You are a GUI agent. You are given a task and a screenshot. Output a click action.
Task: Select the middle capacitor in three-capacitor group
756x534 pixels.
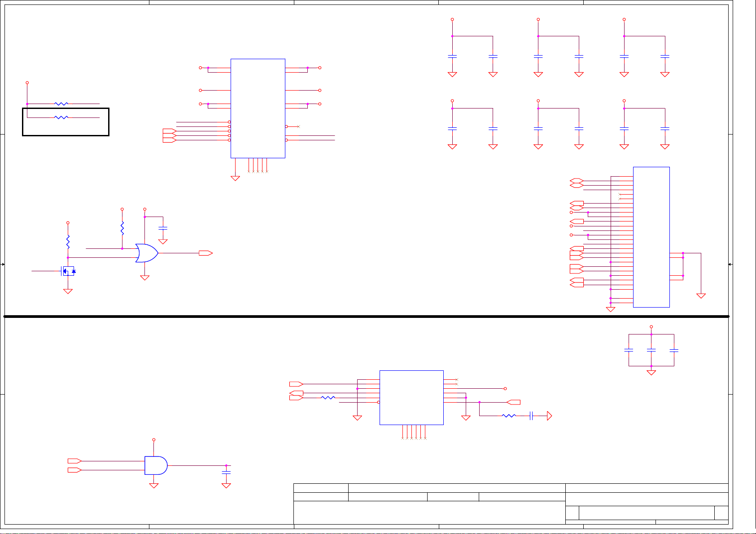pyautogui.click(x=651, y=350)
